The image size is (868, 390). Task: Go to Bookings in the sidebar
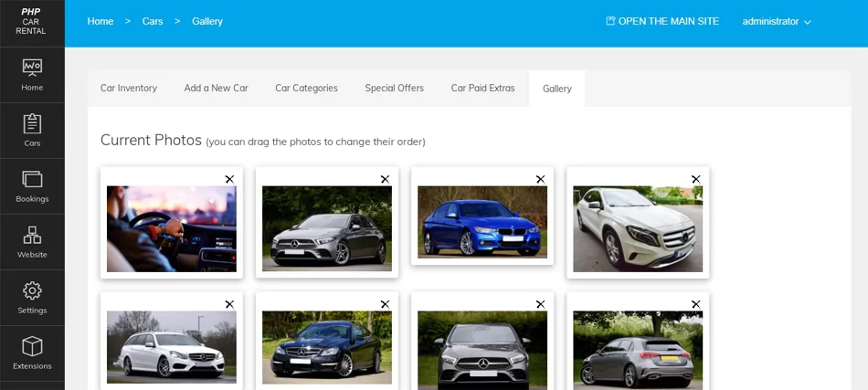point(32,186)
